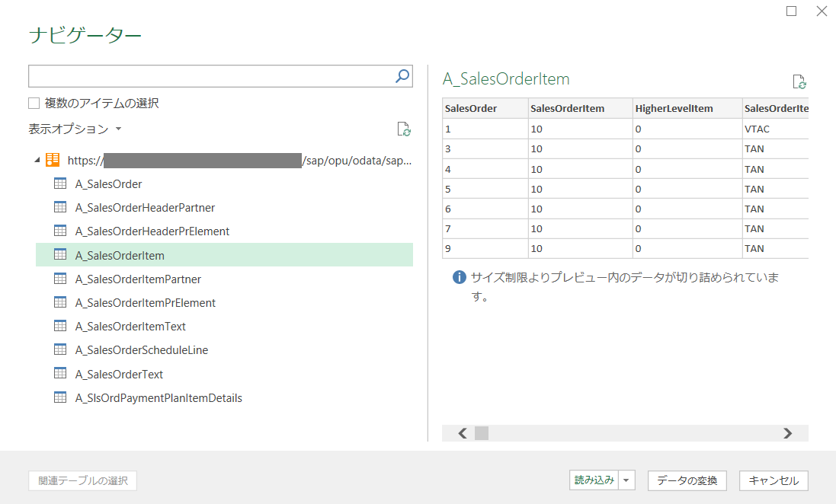Click the OData feed source icon

point(53,160)
